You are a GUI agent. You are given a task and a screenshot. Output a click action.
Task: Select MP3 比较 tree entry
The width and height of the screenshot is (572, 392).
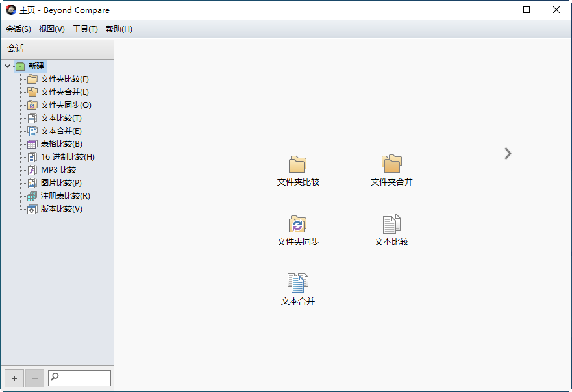tap(58, 170)
